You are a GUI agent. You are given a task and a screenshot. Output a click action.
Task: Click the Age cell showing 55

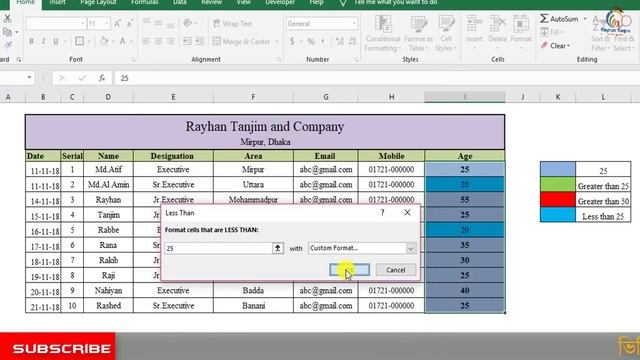point(464,200)
